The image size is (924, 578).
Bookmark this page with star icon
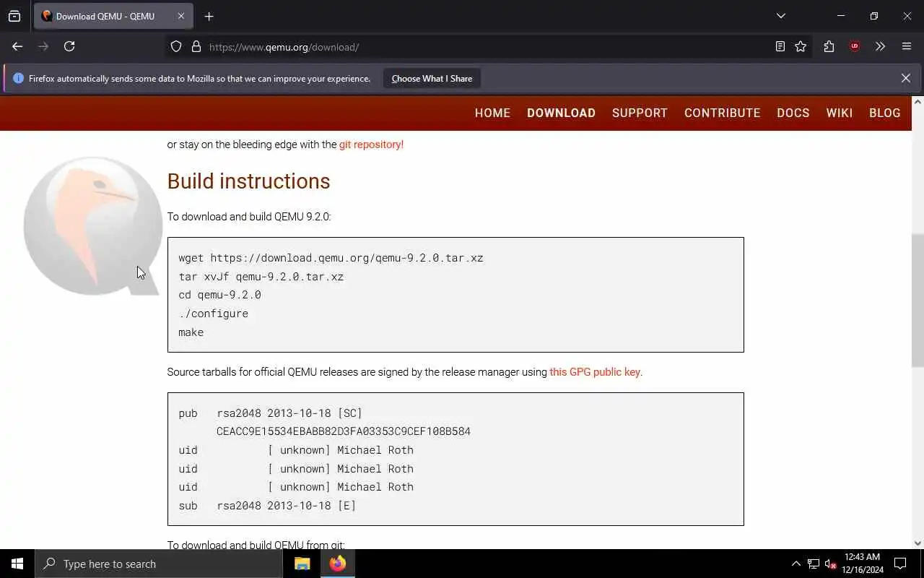pyautogui.click(x=801, y=46)
